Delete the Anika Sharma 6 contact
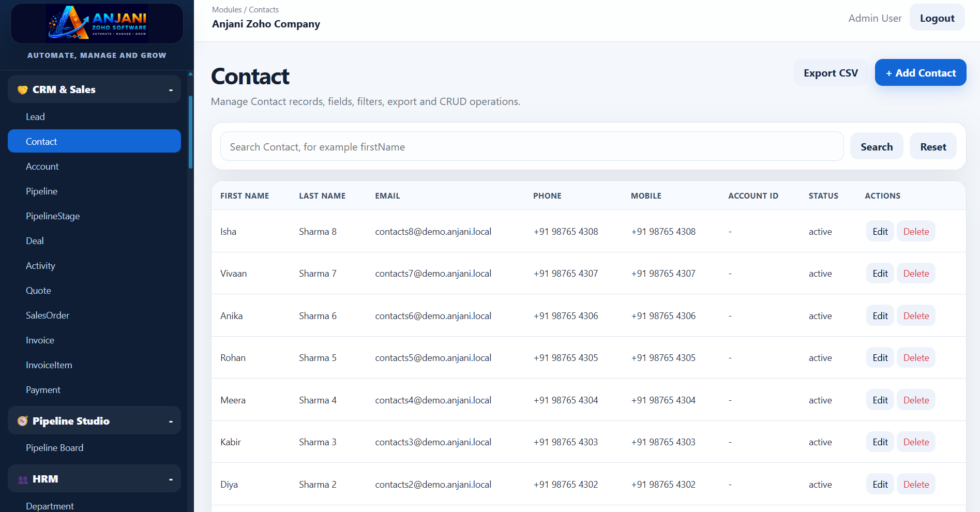This screenshot has height=512, width=980. click(x=916, y=316)
